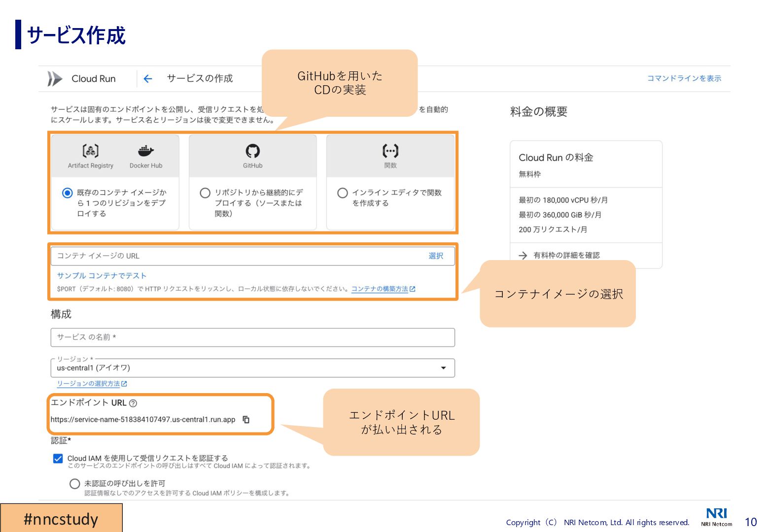Click 料金の概要 heading
Screen dimensions: 769x532
tap(539, 112)
